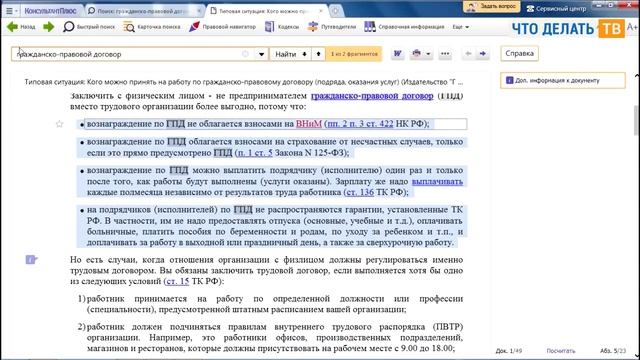
Task: Go forward with the green arrow
Action: [x=49, y=27]
